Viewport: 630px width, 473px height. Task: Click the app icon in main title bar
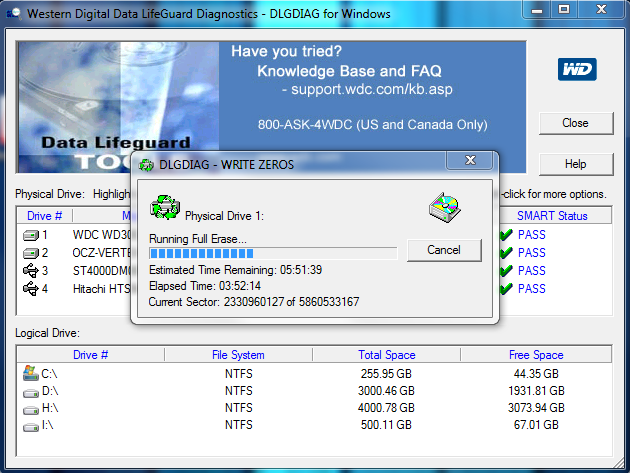14,14
